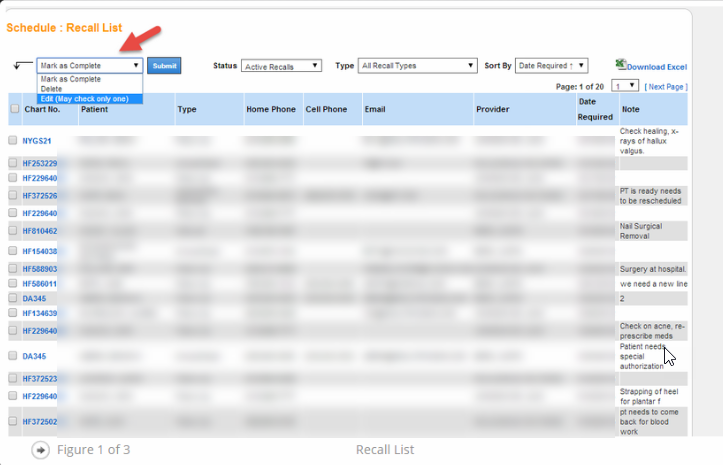Expand the Type All Recall Types dropdown
This screenshot has width=723, height=465.
tap(418, 66)
